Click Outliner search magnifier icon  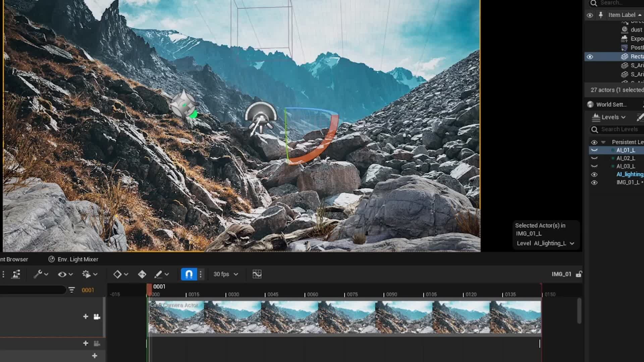[x=594, y=3]
